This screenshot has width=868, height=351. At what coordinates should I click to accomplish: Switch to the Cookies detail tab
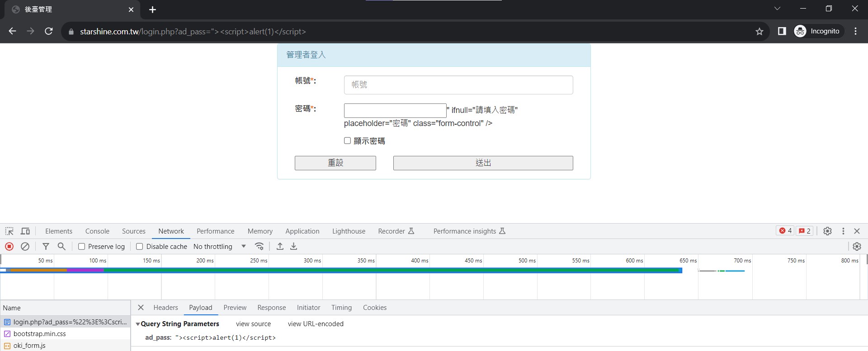[x=375, y=308]
